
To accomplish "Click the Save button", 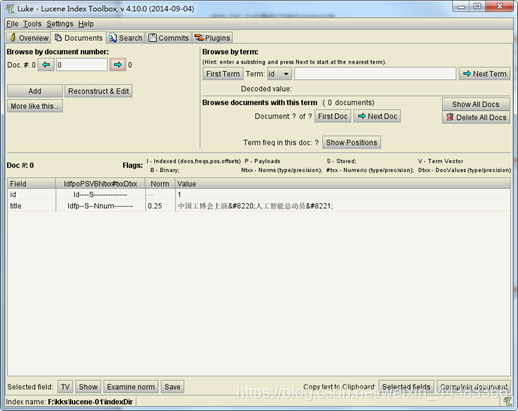I will click(172, 387).
